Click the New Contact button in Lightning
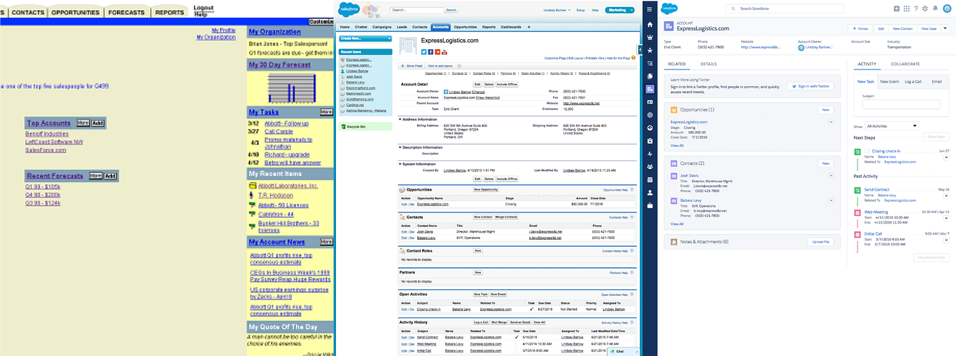980x356 pixels. 902,29
